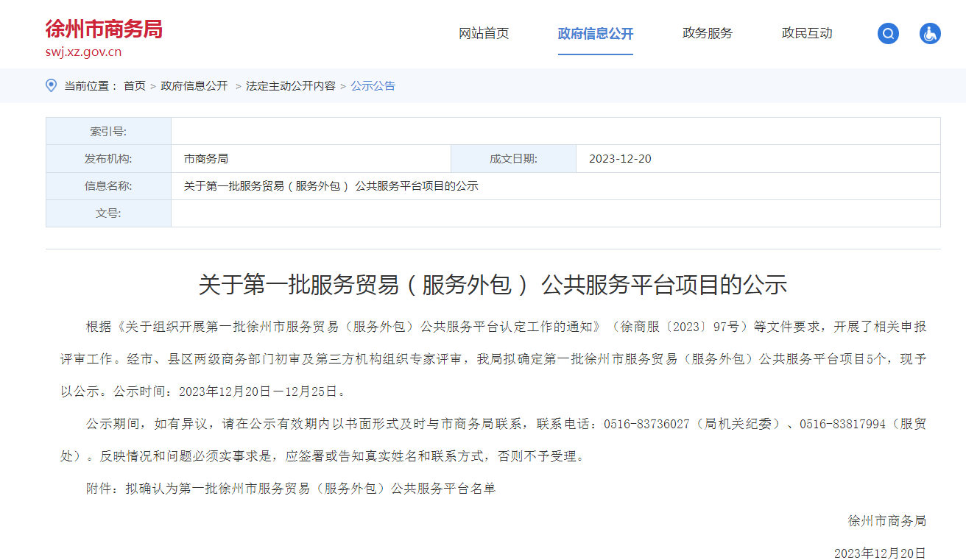Click the 公示公告 breadcrumb link

373,86
